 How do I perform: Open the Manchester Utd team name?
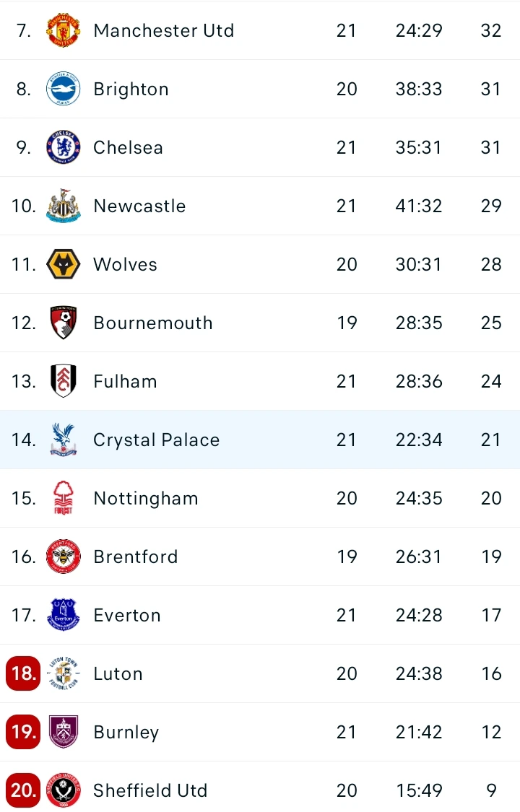pyautogui.click(x=164, y=30)
